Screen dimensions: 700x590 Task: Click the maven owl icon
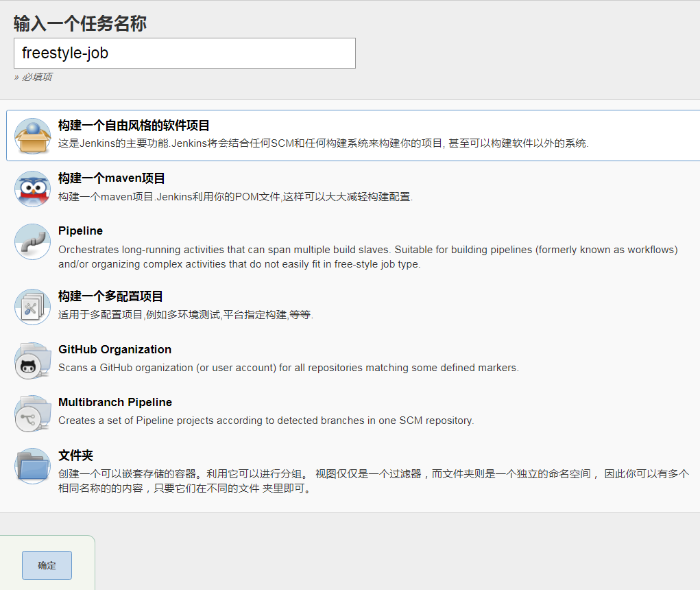(33, 189)
